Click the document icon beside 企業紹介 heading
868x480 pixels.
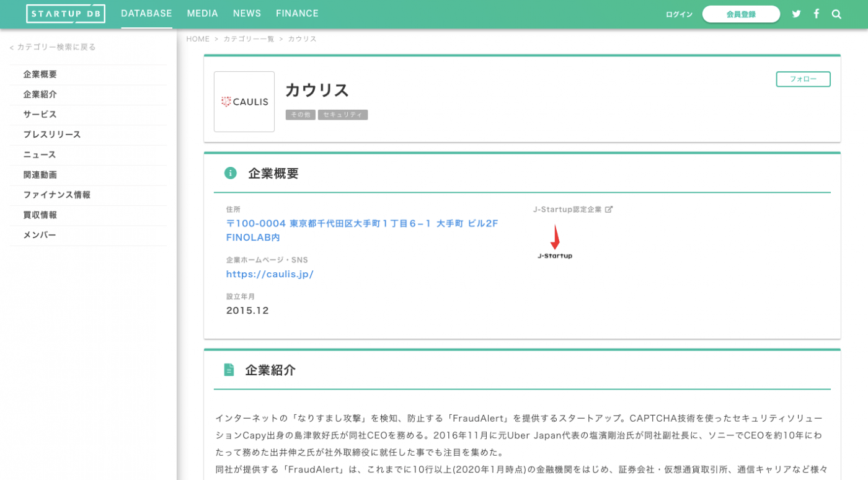pos(229,370)
